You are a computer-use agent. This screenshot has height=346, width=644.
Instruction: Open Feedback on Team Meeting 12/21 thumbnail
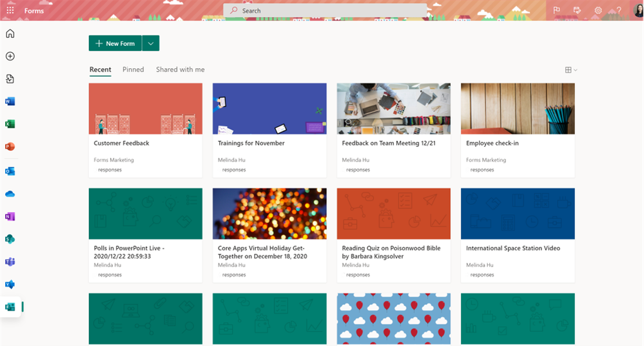[x=393, y=109]
